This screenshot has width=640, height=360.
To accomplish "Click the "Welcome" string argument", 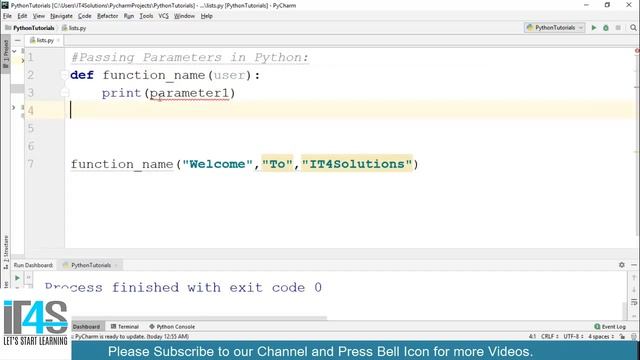I will (x=218, y=164).
